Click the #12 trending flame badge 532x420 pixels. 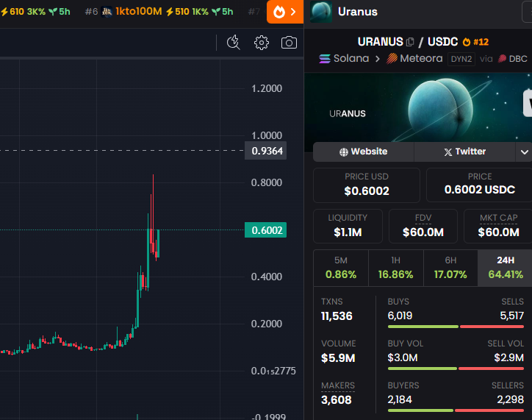475,42
